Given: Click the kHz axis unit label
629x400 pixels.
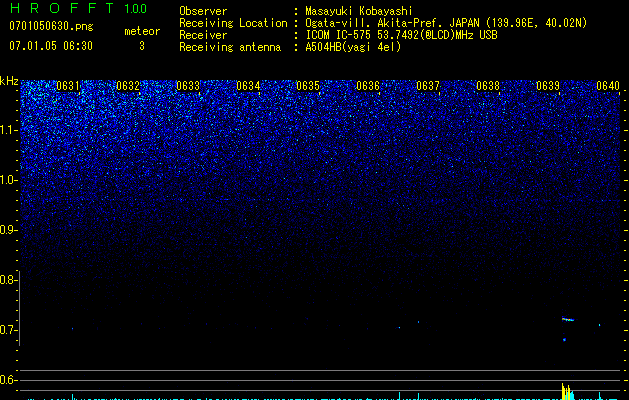Looking at the screenshot, I should [9, 81].
